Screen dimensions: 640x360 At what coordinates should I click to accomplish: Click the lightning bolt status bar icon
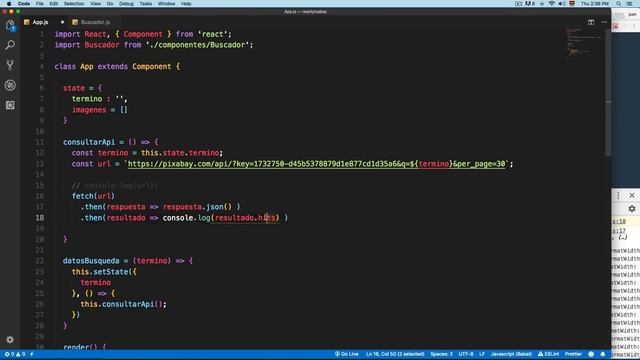(x=32, y=354)
